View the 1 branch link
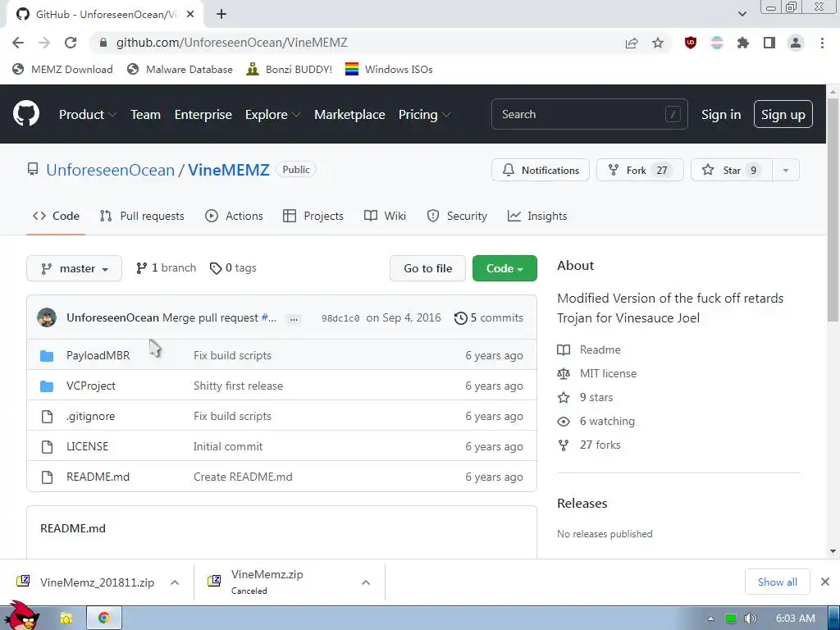 166,268
